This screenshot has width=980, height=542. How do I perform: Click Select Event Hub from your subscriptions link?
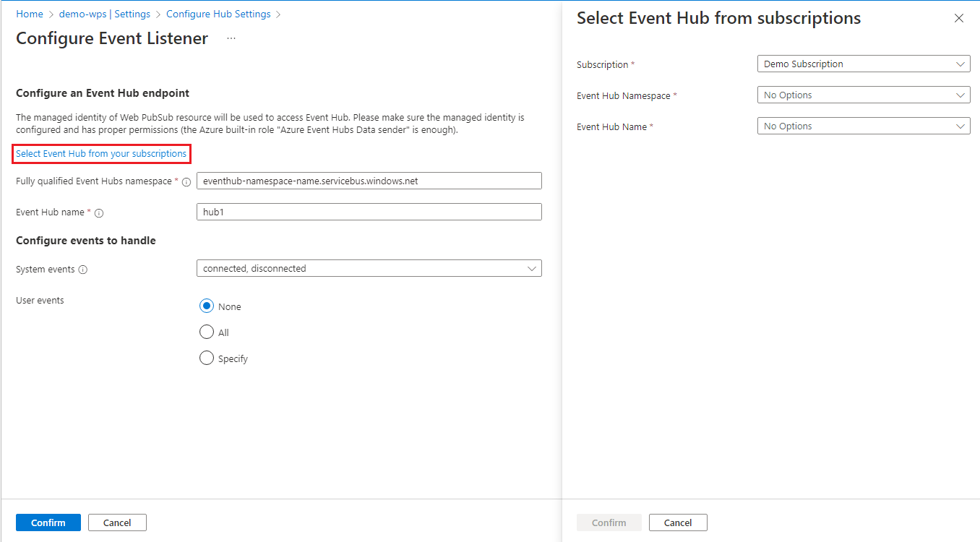[x=101, y=154]
